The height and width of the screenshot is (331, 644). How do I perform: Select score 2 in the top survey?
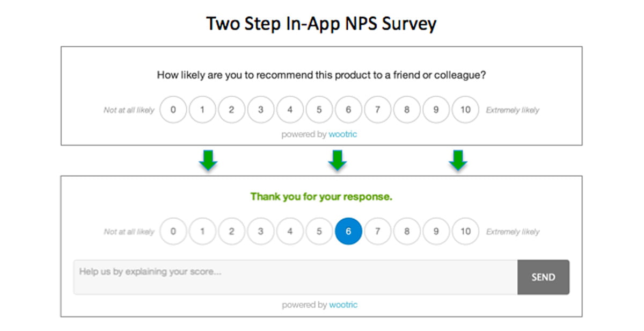[x=231, y=110]
